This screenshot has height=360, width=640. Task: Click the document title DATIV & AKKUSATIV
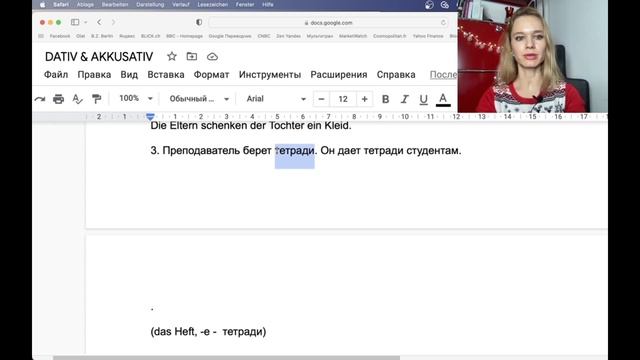pyautogui.click(x=99, y=57)
